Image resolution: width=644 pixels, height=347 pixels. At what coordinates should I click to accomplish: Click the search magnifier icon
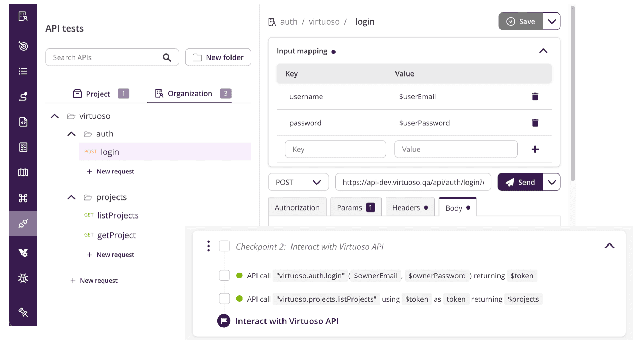click(x=167, y=57)
